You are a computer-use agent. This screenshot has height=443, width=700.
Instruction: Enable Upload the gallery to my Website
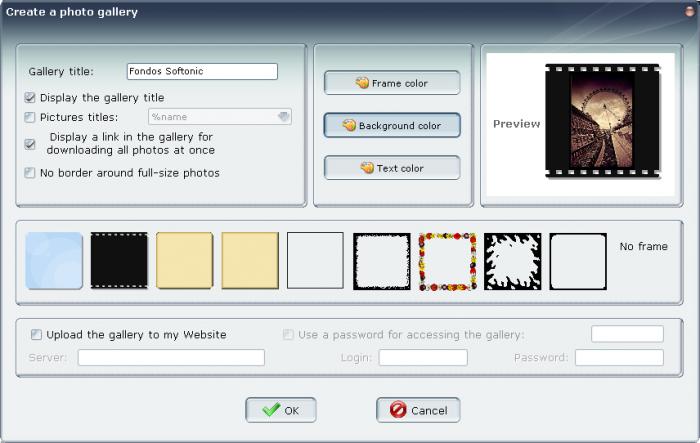36,334
